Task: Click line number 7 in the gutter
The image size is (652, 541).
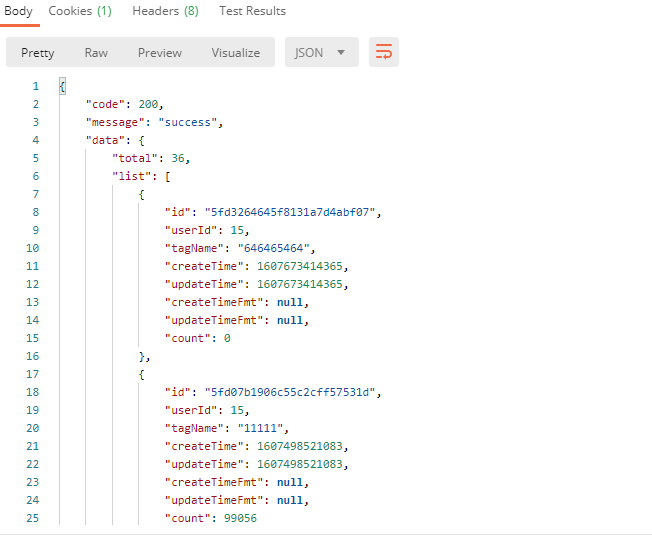Action: pyautogui.click(x=36, y=194)
